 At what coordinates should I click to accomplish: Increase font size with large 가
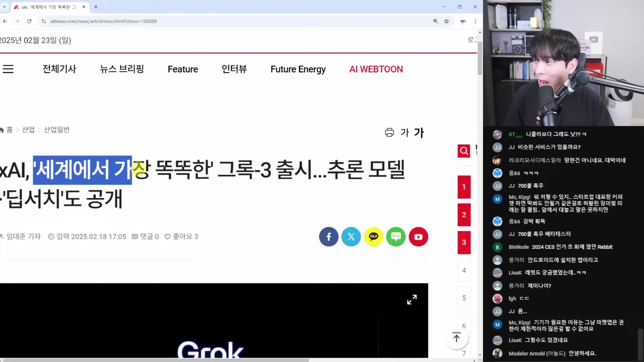point(419,133)
